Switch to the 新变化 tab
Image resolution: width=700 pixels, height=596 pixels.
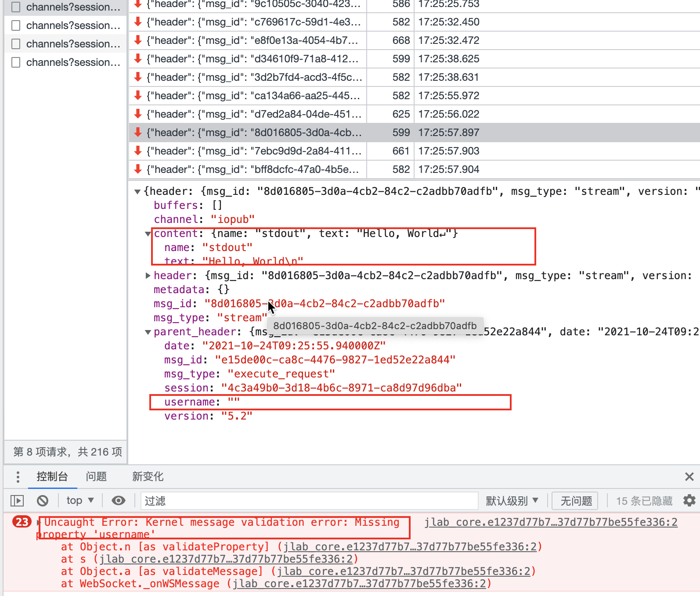pos(148,477)
